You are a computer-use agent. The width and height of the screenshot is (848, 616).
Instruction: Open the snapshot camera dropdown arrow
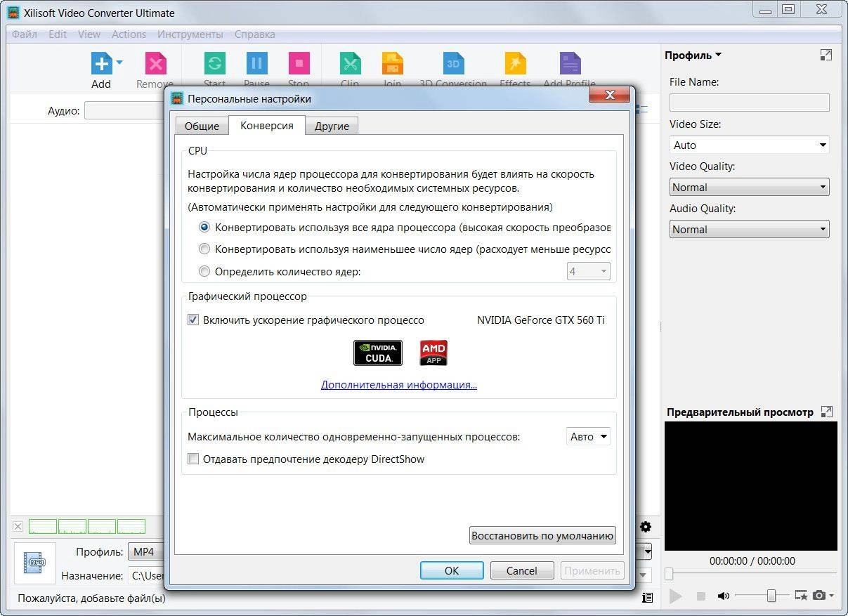[x=831, y=596]
